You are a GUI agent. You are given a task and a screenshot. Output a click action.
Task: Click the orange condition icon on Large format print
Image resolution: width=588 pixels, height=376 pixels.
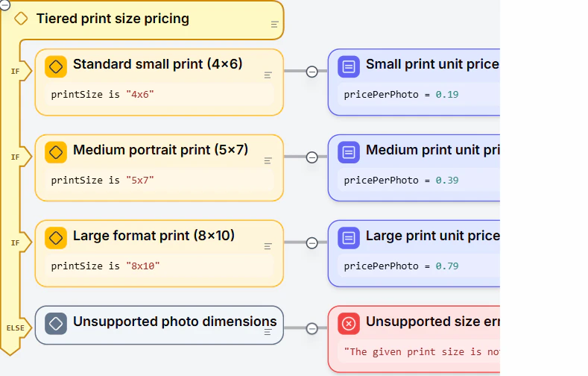pyautogui.click(x=56, y=238)
